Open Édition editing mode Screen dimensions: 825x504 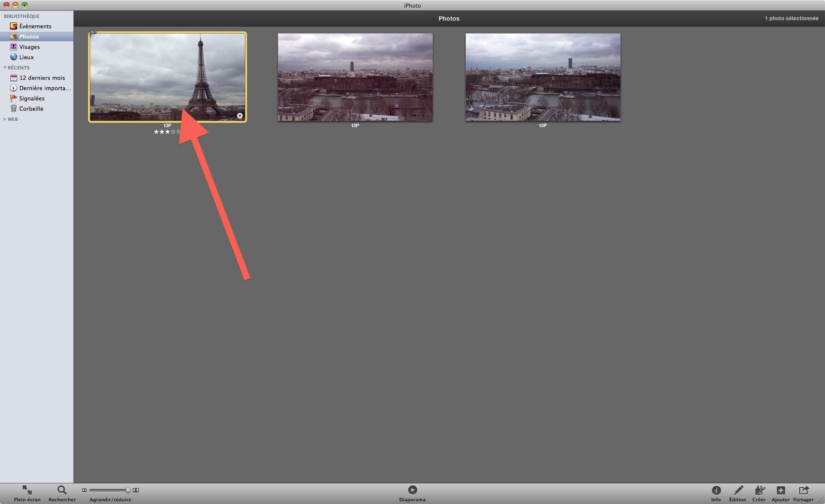pos(738,494)
